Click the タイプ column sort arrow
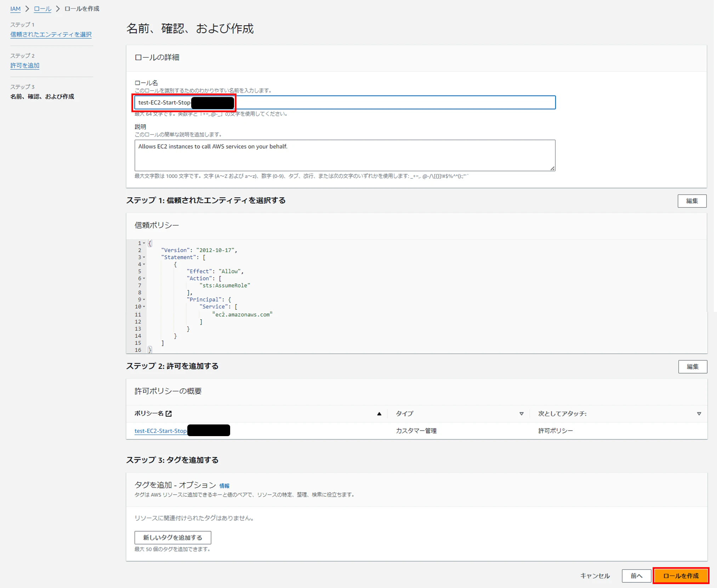This screenshot has height=588, width=717. coord(521,413)
